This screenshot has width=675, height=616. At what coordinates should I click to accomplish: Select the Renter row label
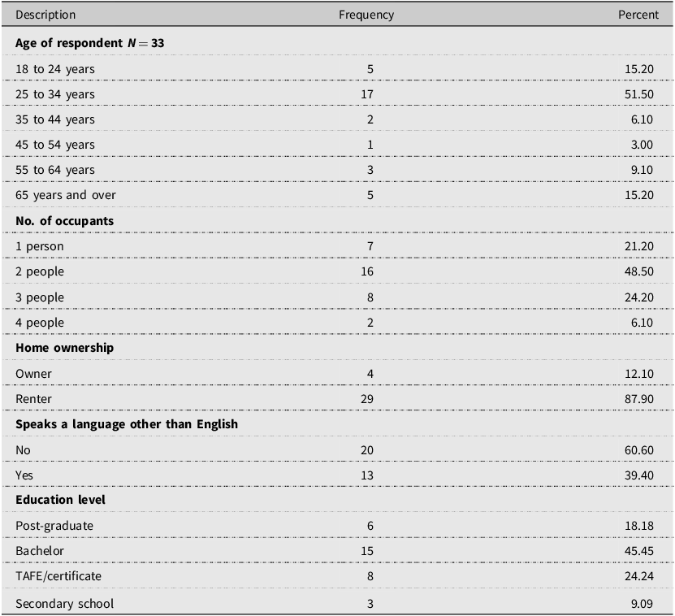coord(33,399)
